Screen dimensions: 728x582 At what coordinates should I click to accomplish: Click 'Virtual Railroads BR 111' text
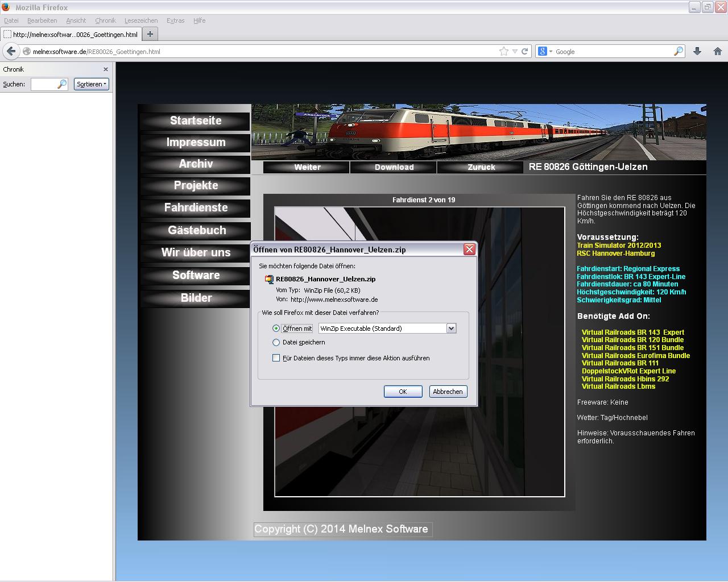pyautogui.click(x=621, y=363)
